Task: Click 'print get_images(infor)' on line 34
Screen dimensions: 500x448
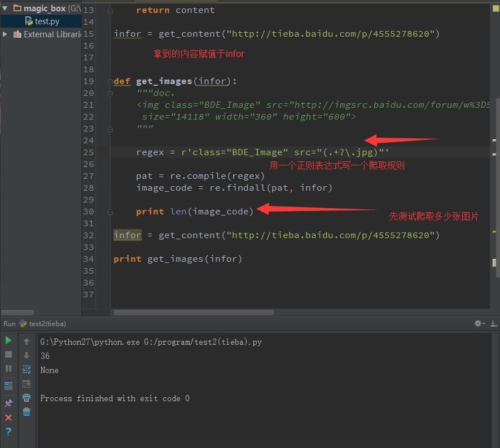Action: pyautogui.click(x=178, y=259)
